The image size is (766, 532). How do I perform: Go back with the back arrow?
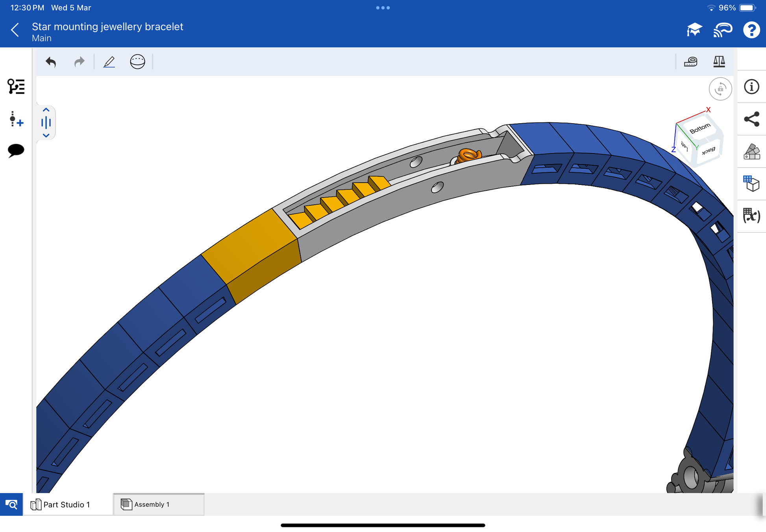15,30
